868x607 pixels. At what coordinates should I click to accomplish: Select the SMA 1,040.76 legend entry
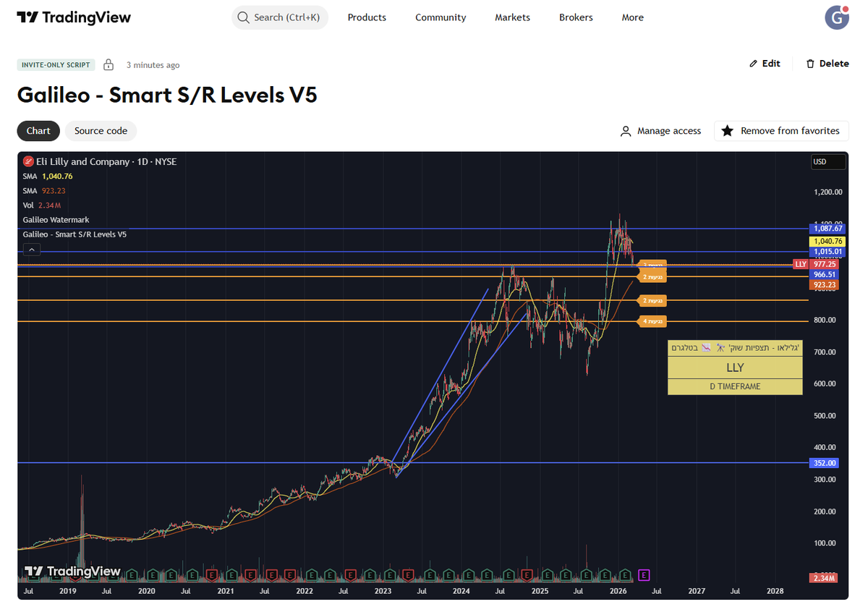48,177
